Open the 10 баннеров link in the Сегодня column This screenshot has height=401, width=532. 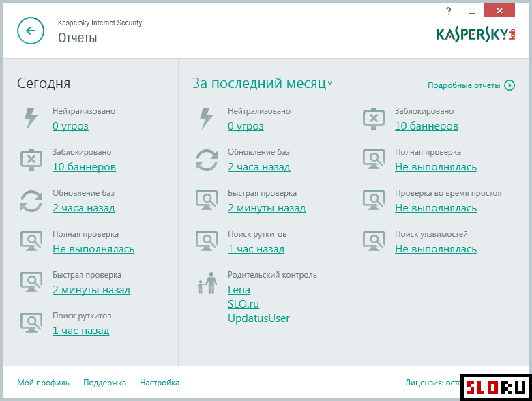(84, 167)
